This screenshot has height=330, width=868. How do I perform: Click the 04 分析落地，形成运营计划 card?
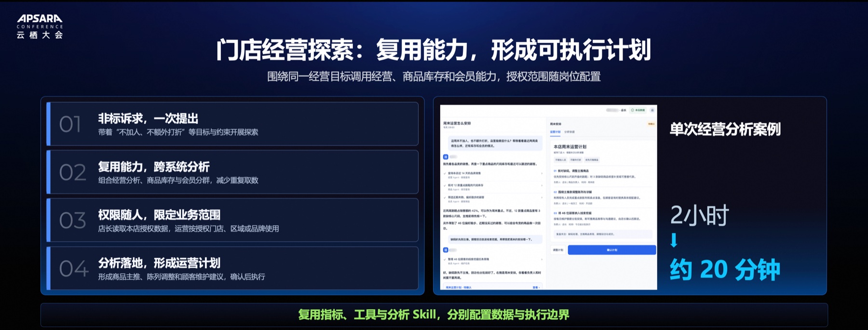pos(232,268)
